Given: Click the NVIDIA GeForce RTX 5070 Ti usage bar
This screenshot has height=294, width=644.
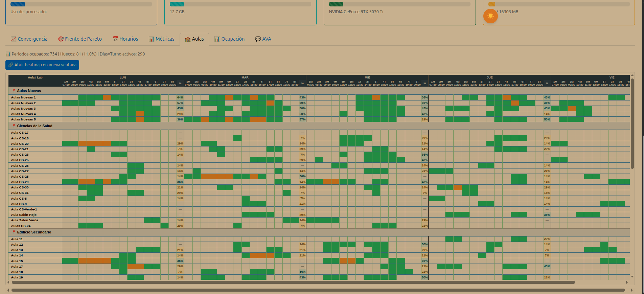Looking at the screenshot, I should point(399,4).
